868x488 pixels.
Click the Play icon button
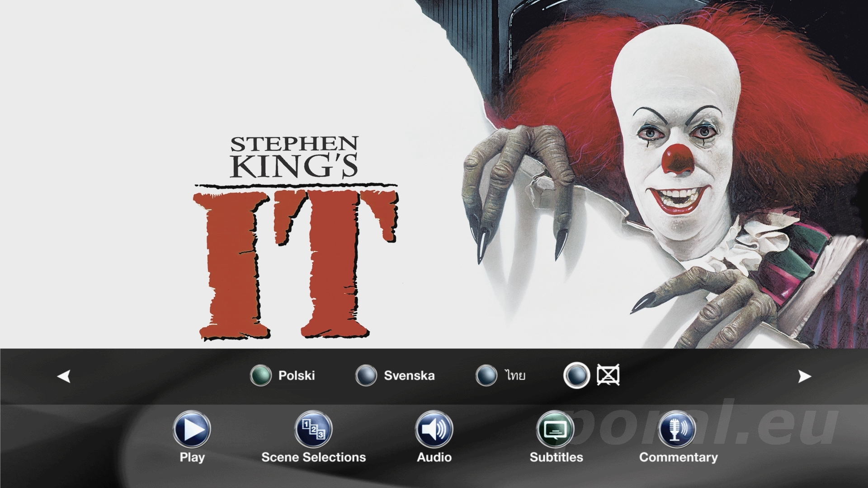click(x=192, y=429)
